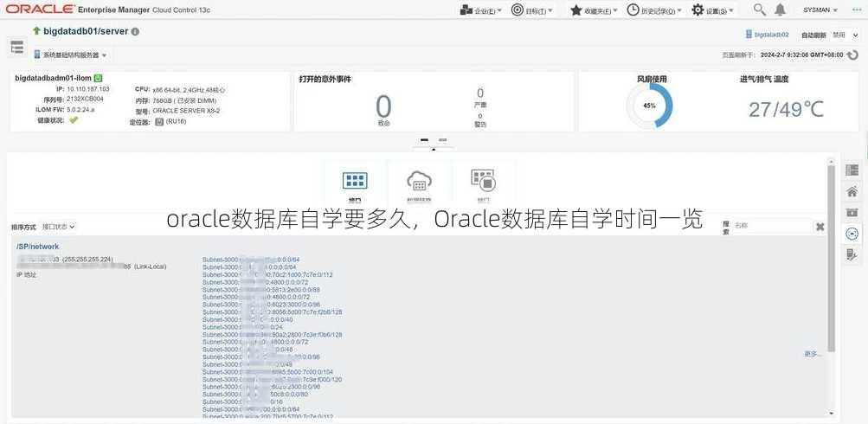Collapse the dashboard with the up-arrow handle
Viewport: 868px width, 424px height.
(434, 149)
